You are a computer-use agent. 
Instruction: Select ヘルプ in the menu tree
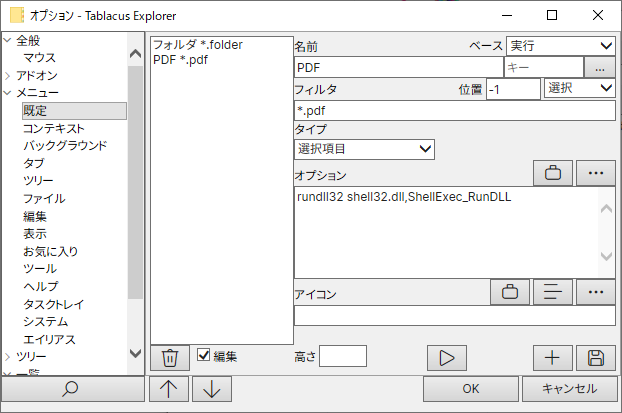point(40,286)
